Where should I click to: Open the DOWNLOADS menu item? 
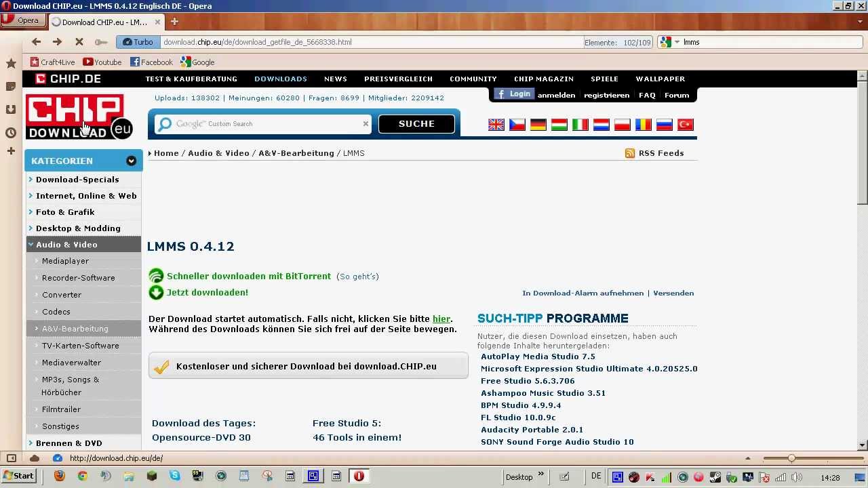281,79
